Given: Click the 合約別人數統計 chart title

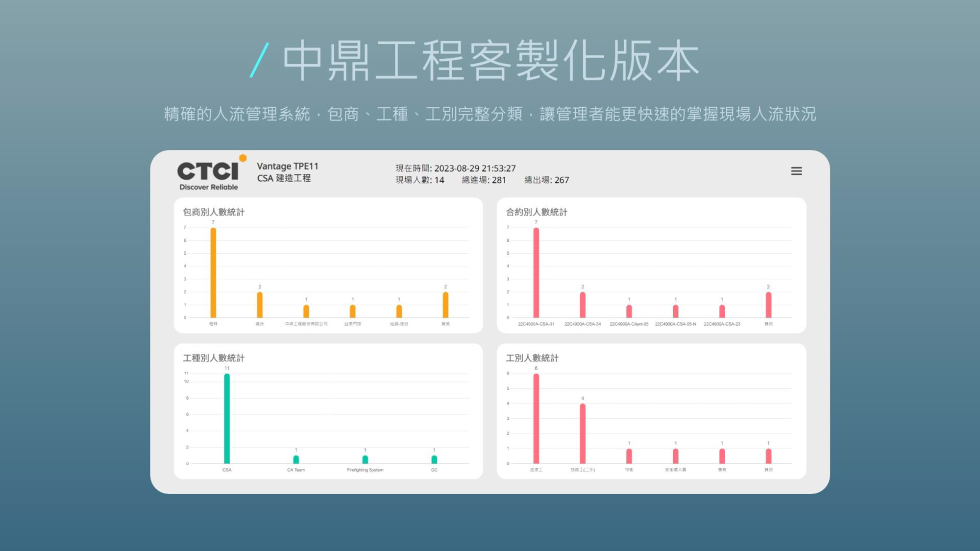Looking at the screenshot, I should [x=537, y=212].
